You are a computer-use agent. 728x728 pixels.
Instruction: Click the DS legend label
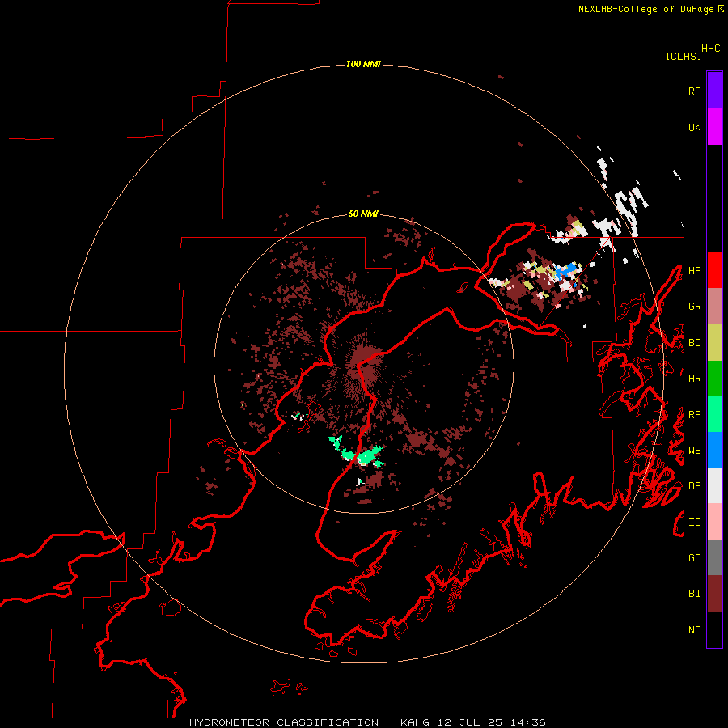point(694,486)
